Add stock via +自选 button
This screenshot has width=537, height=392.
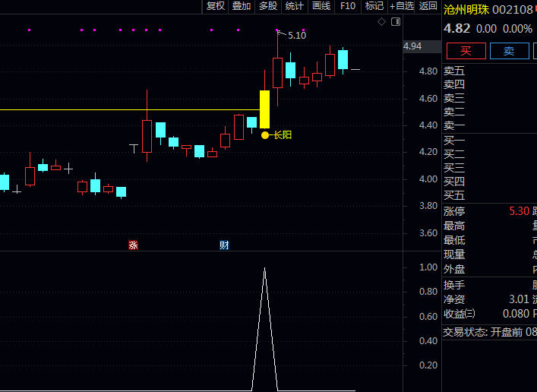click(x=402, y=6)
